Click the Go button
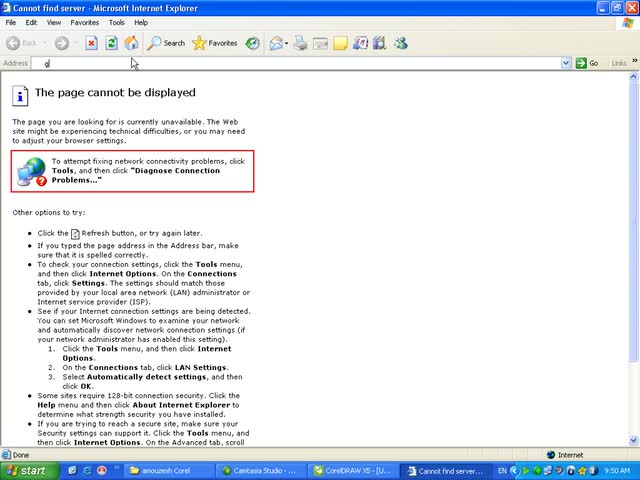The width and height of the screenshot is (640, 480). coord(587,63)
